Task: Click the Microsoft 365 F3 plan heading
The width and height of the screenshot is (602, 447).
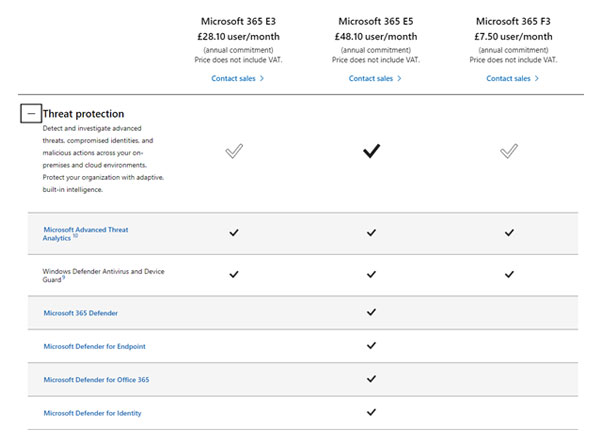Action: 513,22
